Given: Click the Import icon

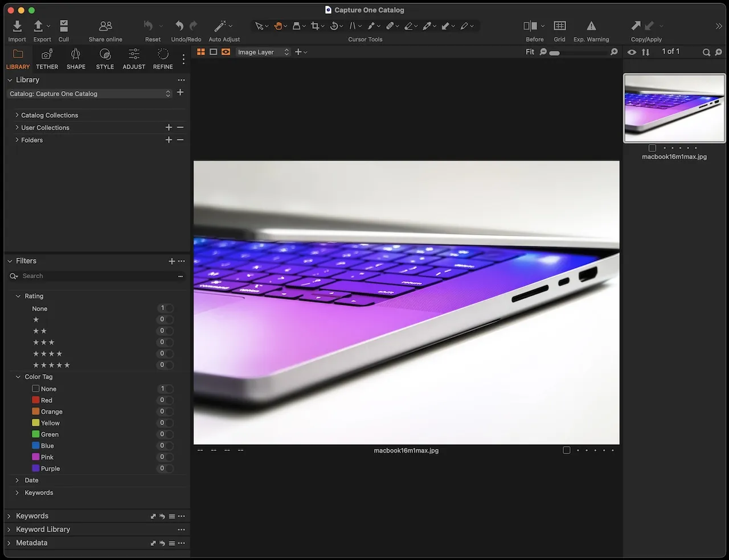Looking at the screenshot, I should [x=17, y=26].
